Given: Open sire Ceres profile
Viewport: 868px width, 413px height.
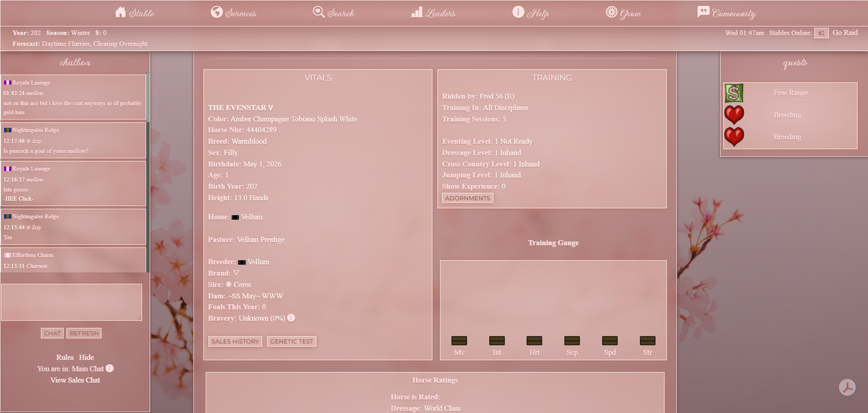Looking at the screenshot, I should [242, 284].
